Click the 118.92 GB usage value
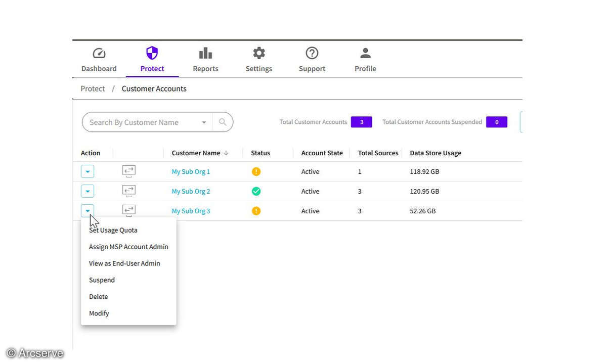This screenshot has width=607, height=364. [424, 171]
